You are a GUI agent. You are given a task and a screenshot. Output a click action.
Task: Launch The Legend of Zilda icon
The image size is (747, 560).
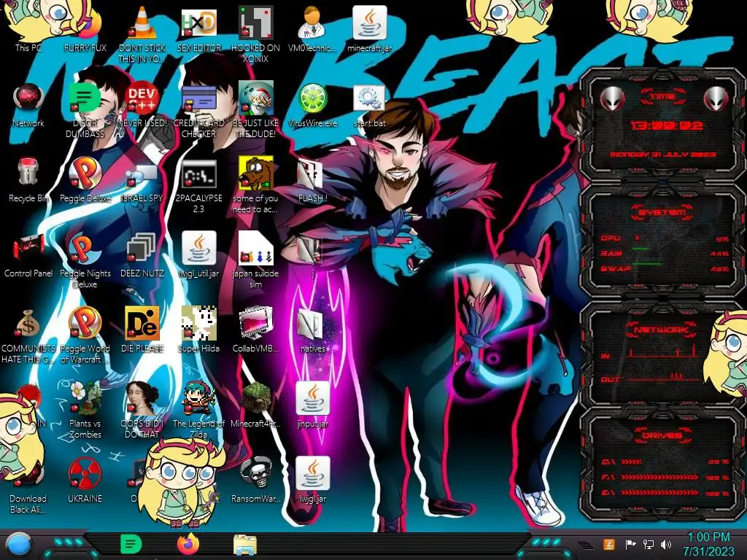click(198, 411)
